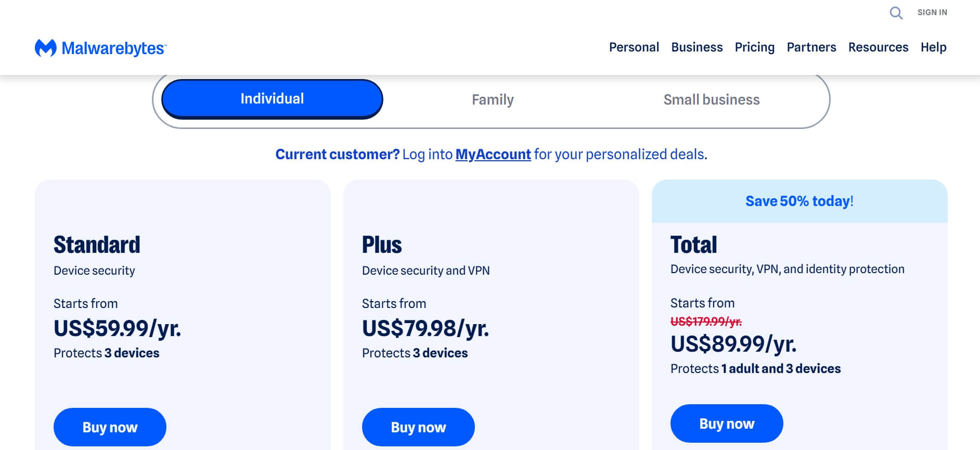Switch to the Family pricing tab

coord(492,99)
